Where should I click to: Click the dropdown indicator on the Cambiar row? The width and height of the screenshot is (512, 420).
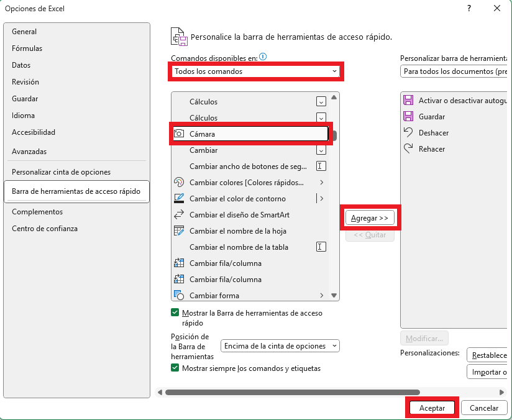click(321, 150)
